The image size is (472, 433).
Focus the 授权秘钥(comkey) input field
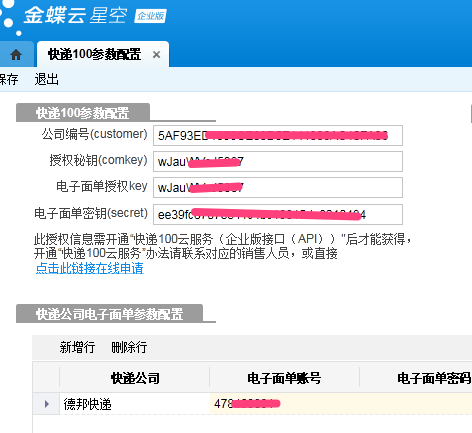[278, 161]
